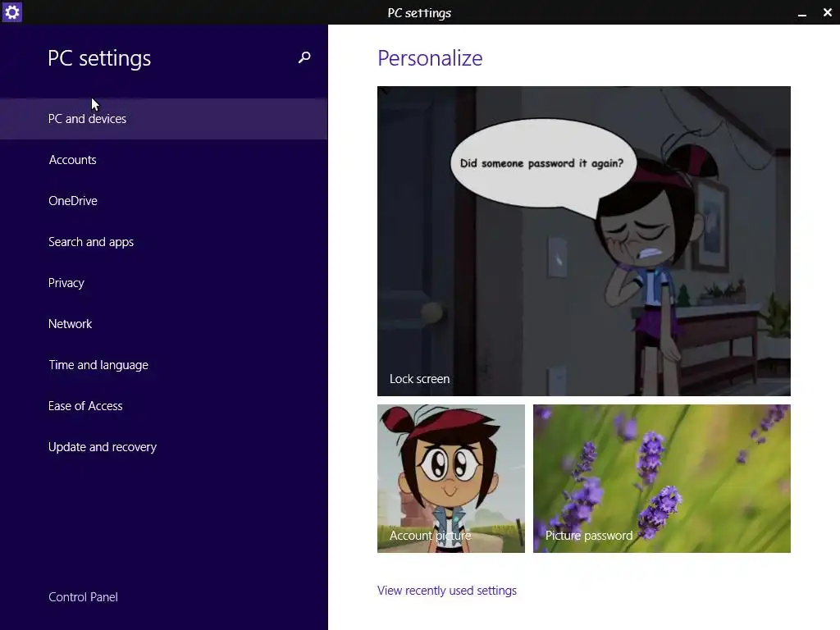The height and width of the screenshot is (630, 840).
Task: Open the Account picture tile
Action: tap(451, 478)
